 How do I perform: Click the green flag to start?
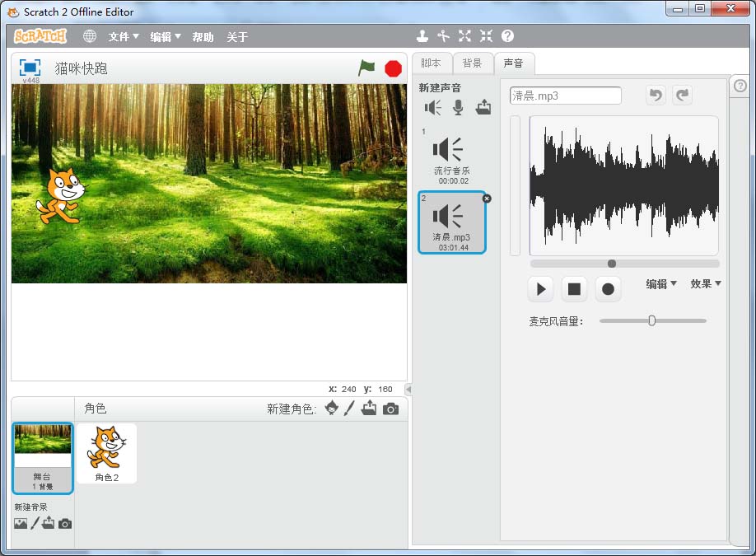pyautogui.click(x=366, y=68)
